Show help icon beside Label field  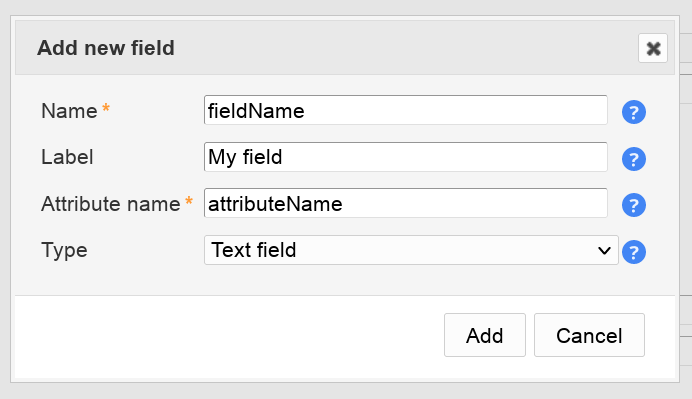coord(634,159)
